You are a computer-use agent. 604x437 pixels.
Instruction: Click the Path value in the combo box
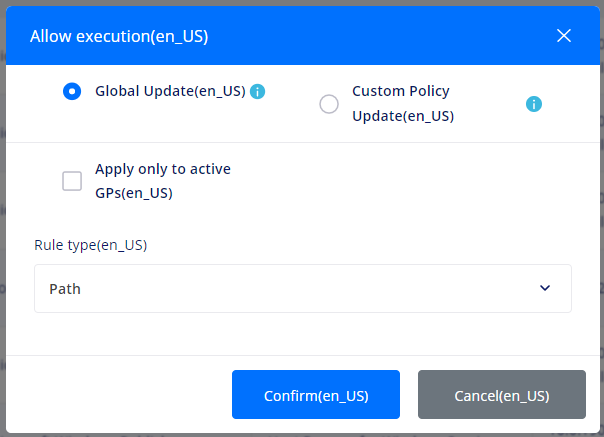[65, 289]
